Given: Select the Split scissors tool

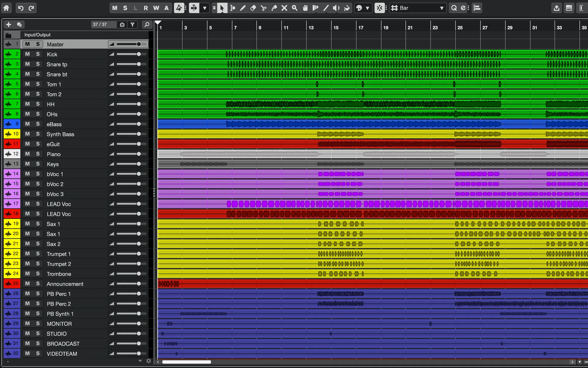Looking at the screenshot, I should point(264,8).
